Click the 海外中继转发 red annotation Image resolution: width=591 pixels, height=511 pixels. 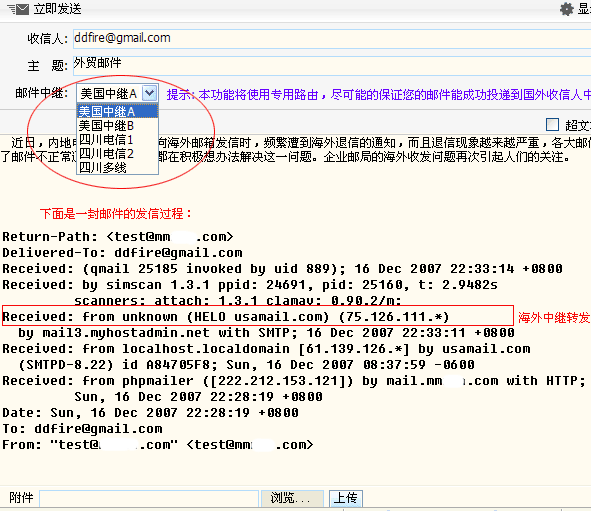coord(554,317)
